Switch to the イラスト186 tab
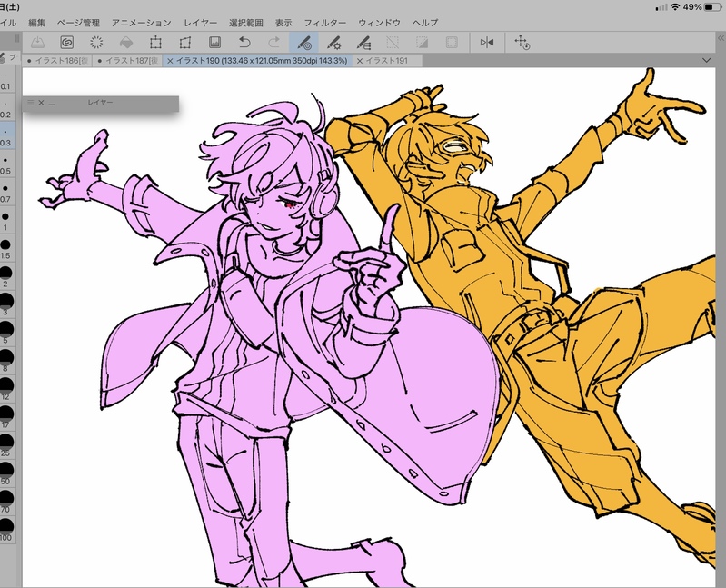The width and height of the screenshot is (726, 588). click(x=60, y=60)
